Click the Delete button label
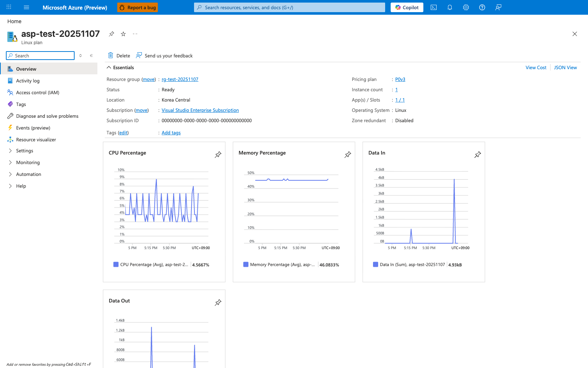The height and width of the screenshot is (368, 588). coord(123,56)
